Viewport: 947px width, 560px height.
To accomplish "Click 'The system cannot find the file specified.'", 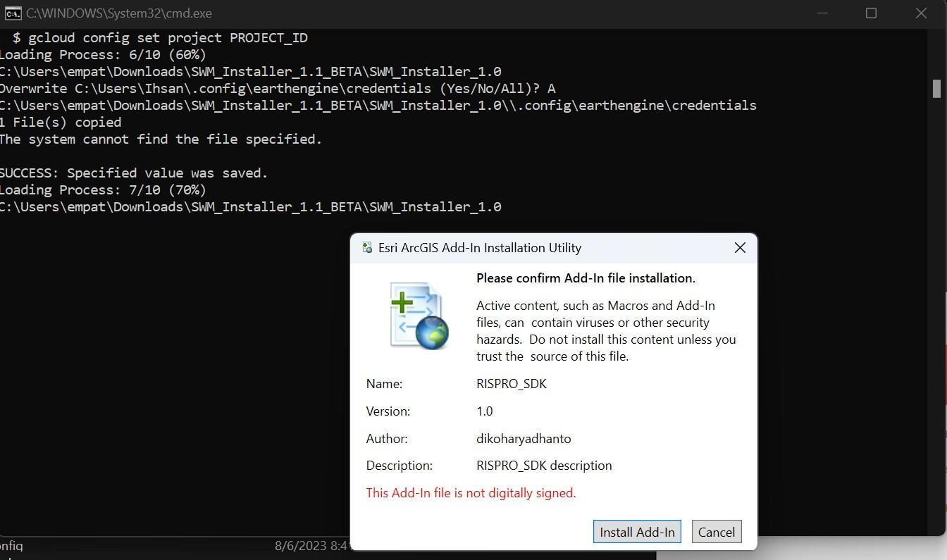I will (161, 139).
